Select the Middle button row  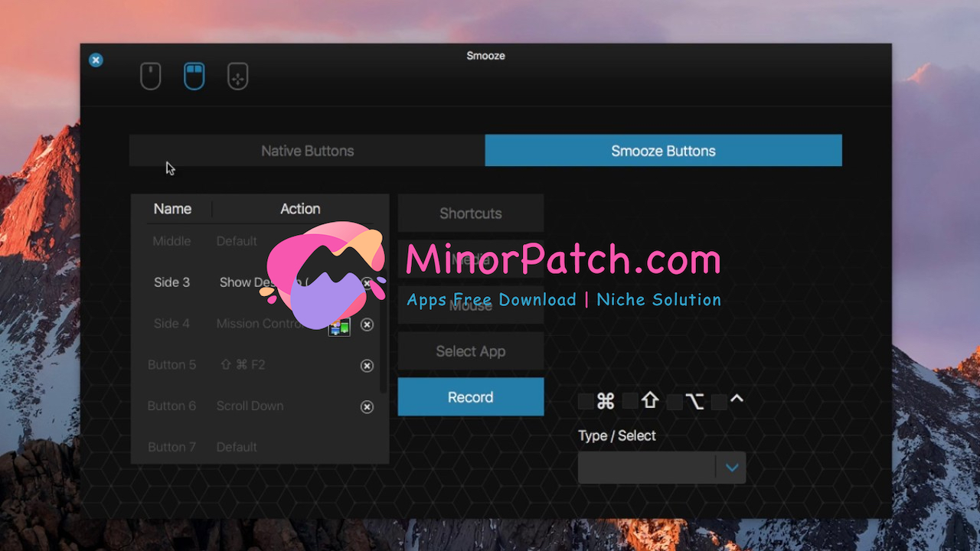tap(260, 241)
